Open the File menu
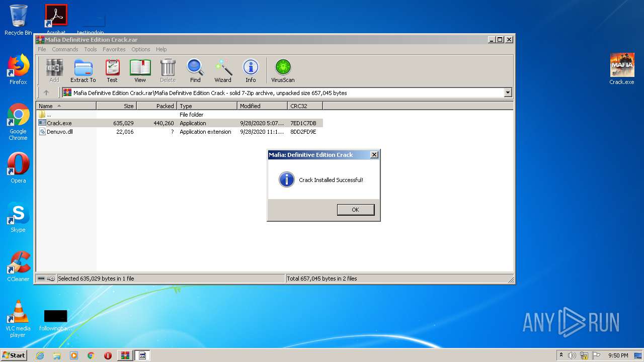This screenshot has height=362, width=644. [42, 49]
